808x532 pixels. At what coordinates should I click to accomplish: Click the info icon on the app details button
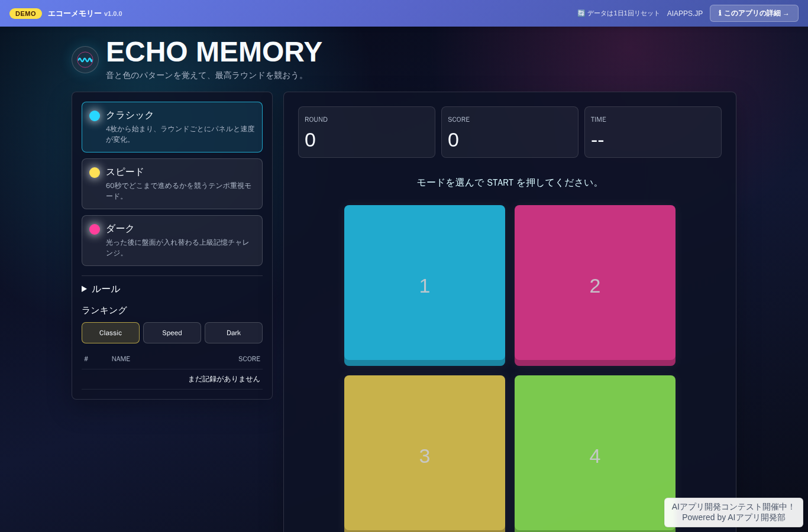tap(720, 13)
